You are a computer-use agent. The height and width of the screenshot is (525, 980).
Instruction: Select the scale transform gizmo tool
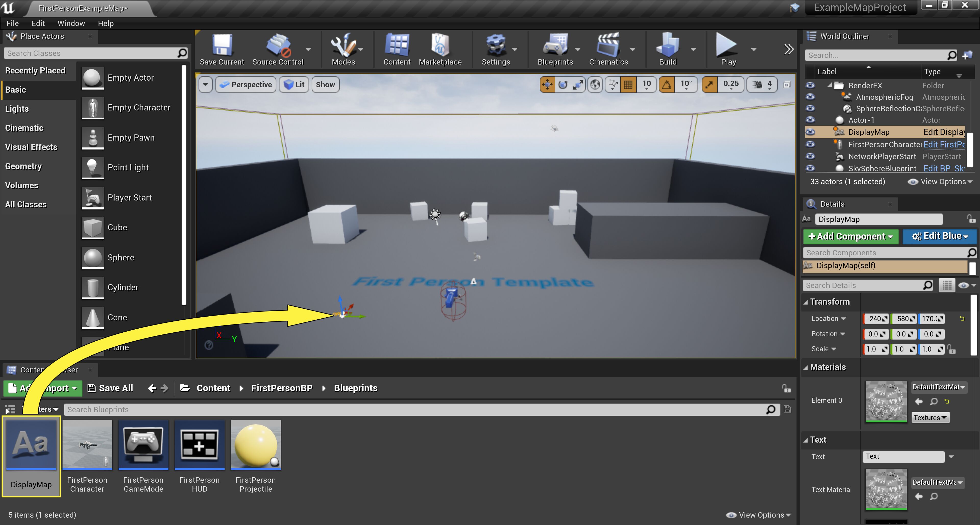578,84
